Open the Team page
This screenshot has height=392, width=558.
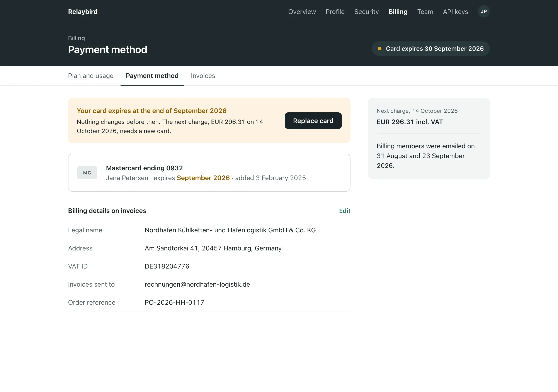click(425, 12)
